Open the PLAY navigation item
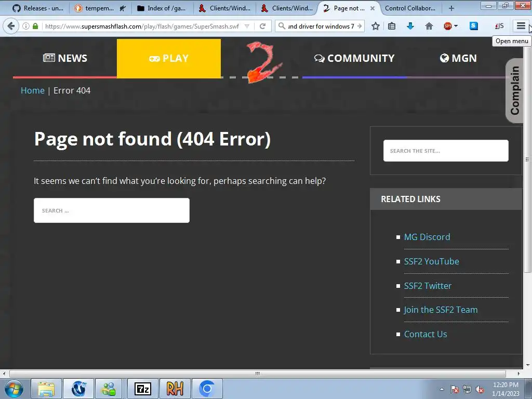532x399 pixels. tap(169, 58)
